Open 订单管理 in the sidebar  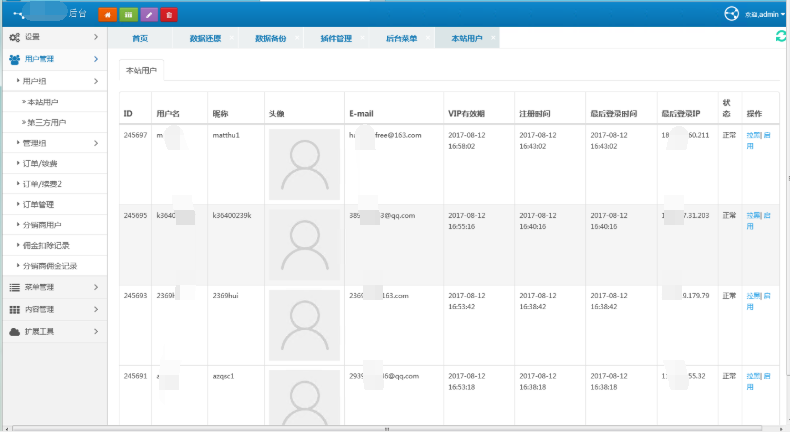[40, 204]
